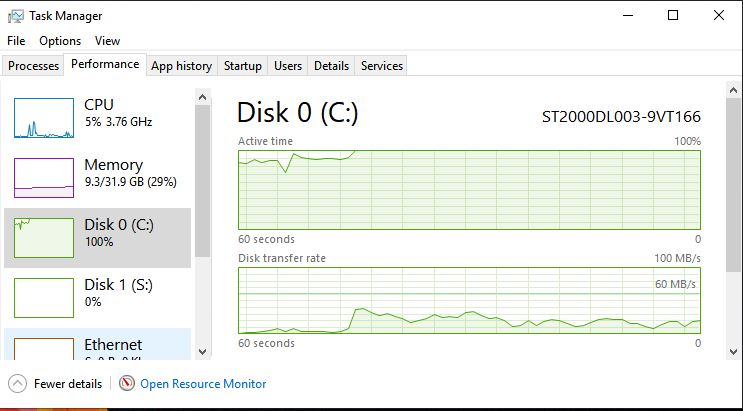This screenshot has height=411, width=743.
Task: Click the Resource Monitor gauge icon
Action: click(x=127, y=383)
